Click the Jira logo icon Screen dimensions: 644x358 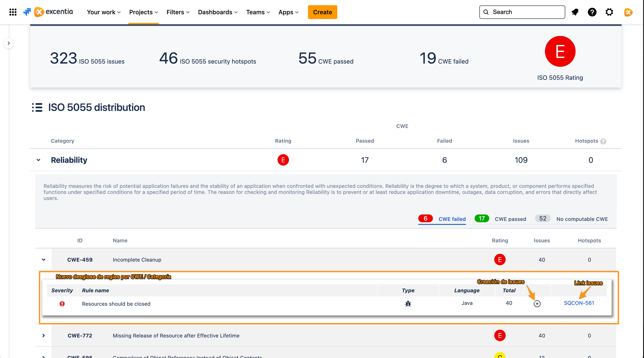[27, 12]
